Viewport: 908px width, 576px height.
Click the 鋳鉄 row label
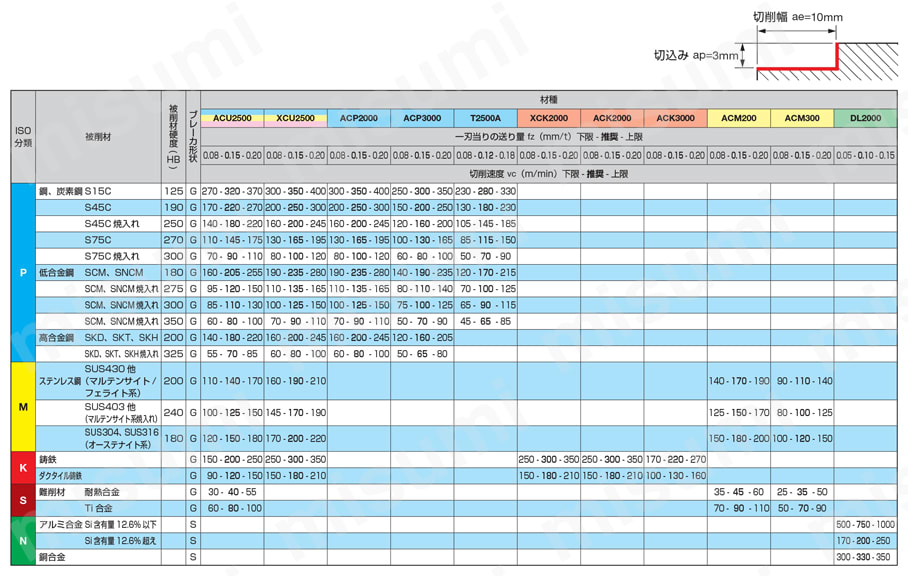coord(47,460)
